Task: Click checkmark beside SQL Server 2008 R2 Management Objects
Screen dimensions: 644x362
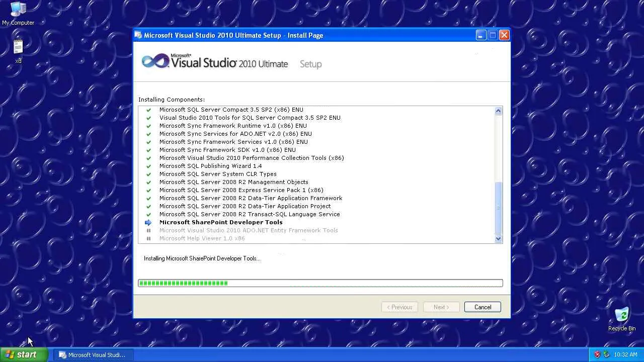Action: (x=148, y=182)
